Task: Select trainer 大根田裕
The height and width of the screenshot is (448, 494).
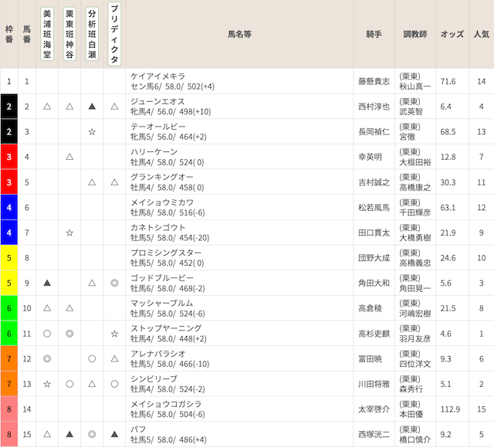Action: tap(415, 162)
